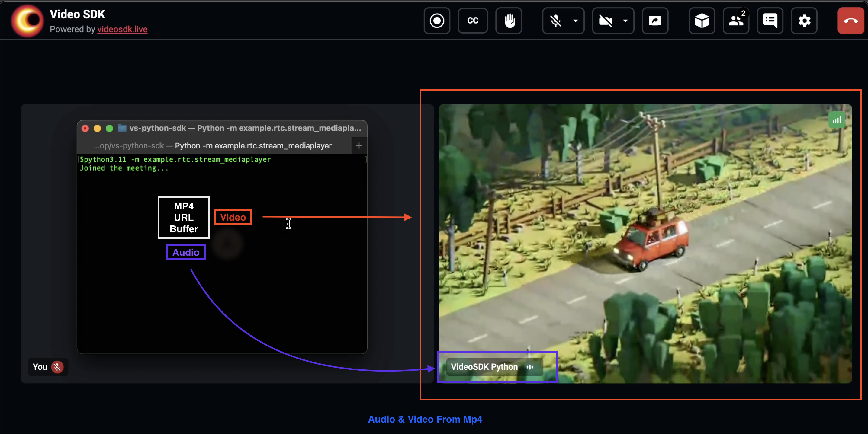Click the 'Audio & Video From Mp4' caption
This screenshot has height=434, width=868.
tap(425, 419)
